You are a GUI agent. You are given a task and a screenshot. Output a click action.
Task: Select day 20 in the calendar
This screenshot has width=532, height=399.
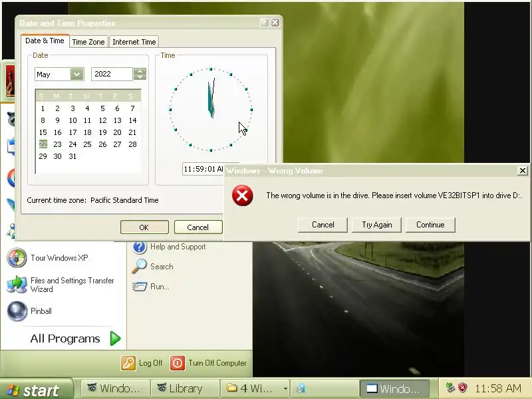click(118, 132)
